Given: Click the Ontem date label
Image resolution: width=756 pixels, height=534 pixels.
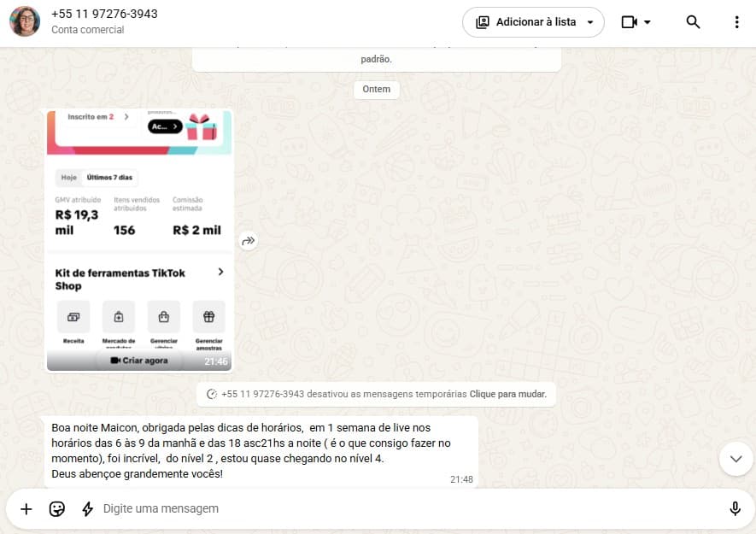Looking at the screenshot, I should (377, 89).
